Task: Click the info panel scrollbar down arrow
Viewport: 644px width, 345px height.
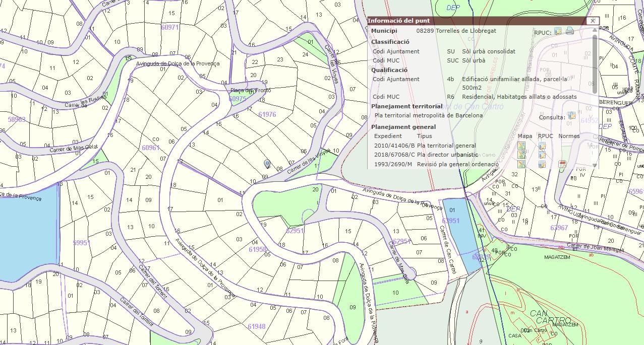Action: pos(595,165)
